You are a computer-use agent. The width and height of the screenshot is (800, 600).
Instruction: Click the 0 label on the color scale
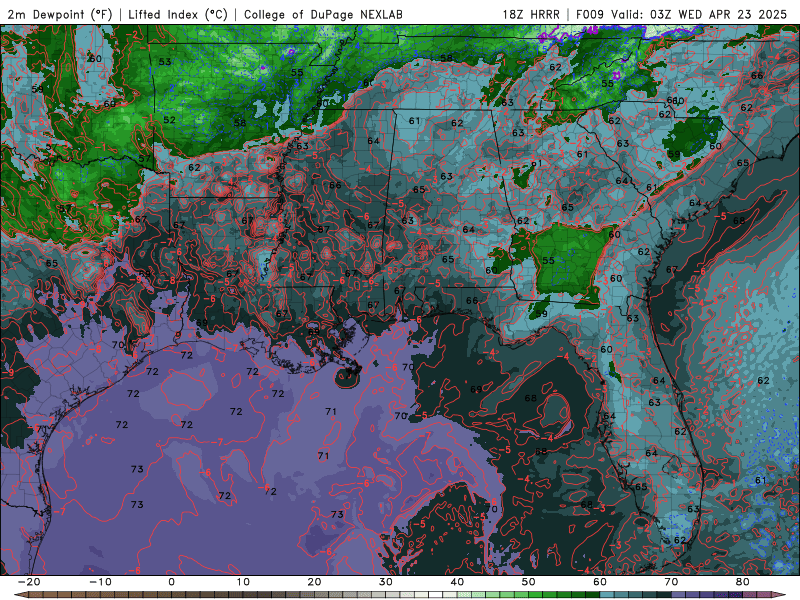pyautogui.click(x=171, y=582)
